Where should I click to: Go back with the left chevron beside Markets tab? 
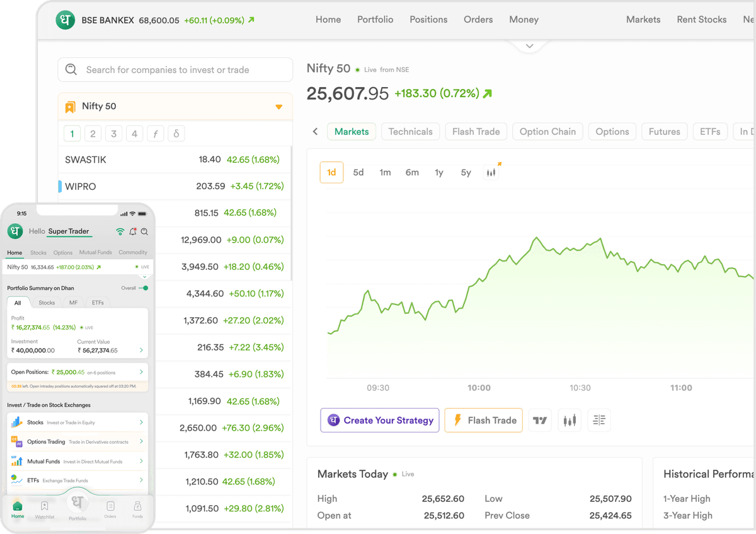tap(315, 132)
